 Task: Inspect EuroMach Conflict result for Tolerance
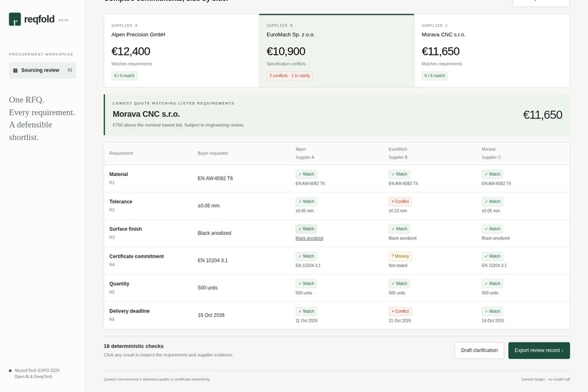tap(400, 201)
